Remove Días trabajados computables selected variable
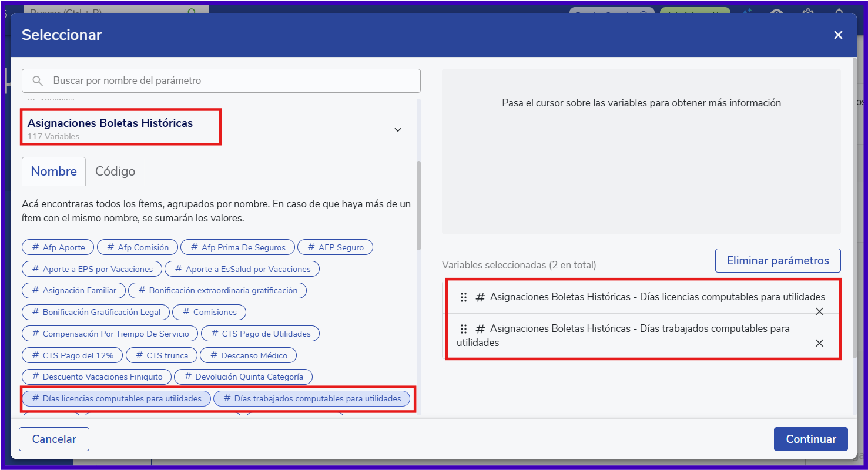 (819, 343)
